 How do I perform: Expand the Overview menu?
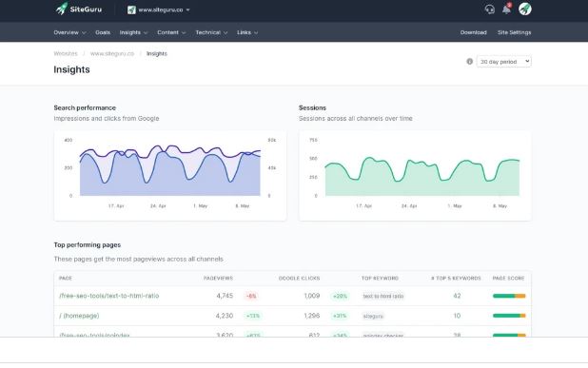[x=69, y=32]
